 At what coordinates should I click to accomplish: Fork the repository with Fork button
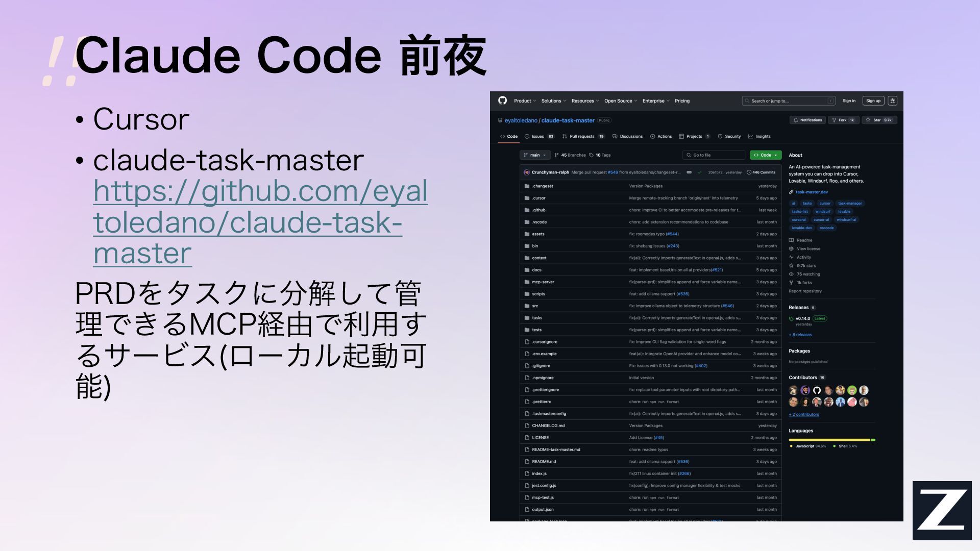pos(843,120)
